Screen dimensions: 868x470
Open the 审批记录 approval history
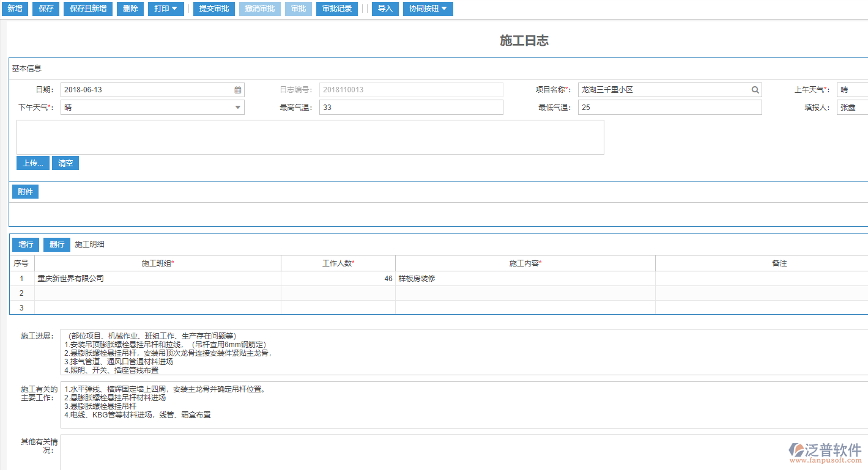337,9
